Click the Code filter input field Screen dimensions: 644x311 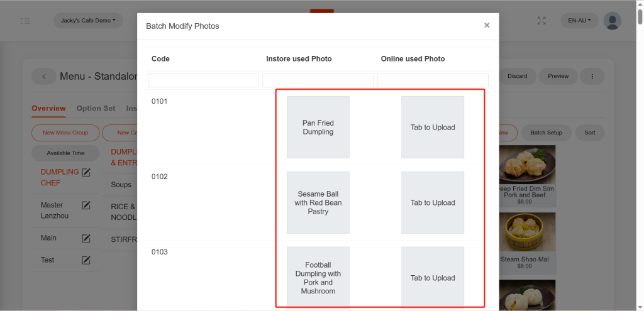coord(203,80)
